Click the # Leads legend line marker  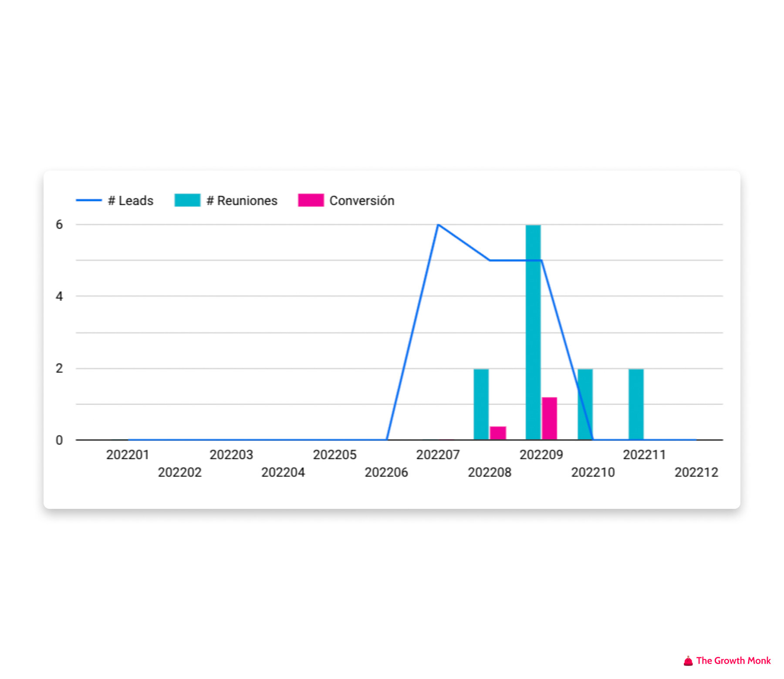coord(89,200)
